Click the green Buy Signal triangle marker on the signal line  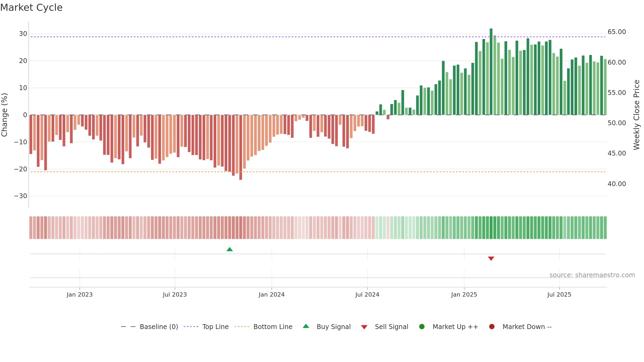point(229,249)
